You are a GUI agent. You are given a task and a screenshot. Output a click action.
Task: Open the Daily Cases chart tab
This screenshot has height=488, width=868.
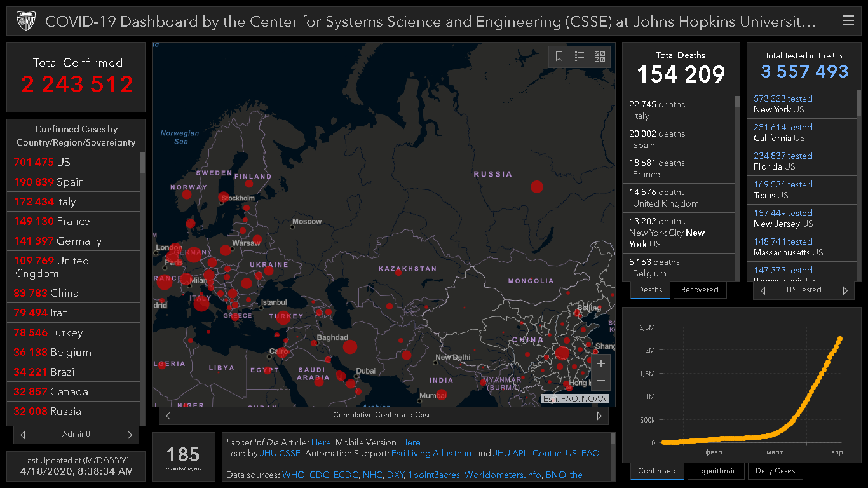point(775,471)
